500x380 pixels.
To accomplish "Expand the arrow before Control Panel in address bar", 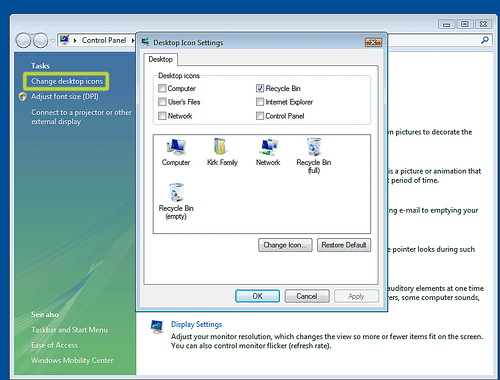I will pos(75,40).
